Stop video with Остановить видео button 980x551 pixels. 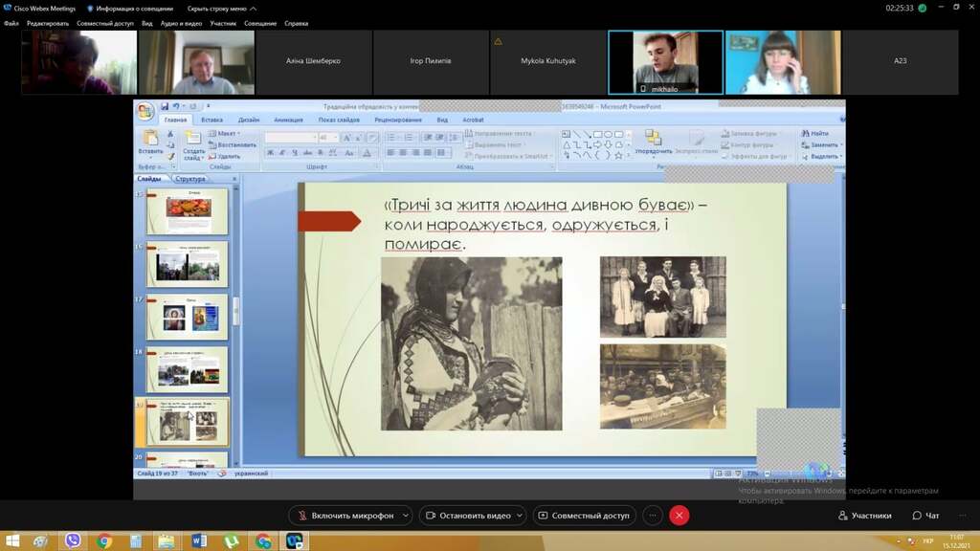(x=468, y=516)
